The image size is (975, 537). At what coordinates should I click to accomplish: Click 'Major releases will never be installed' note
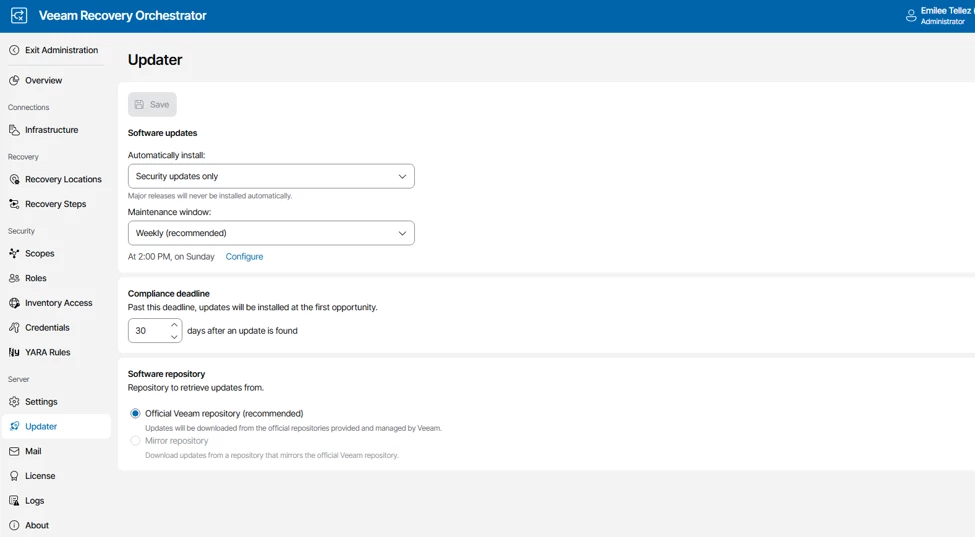tap(210, 196)
